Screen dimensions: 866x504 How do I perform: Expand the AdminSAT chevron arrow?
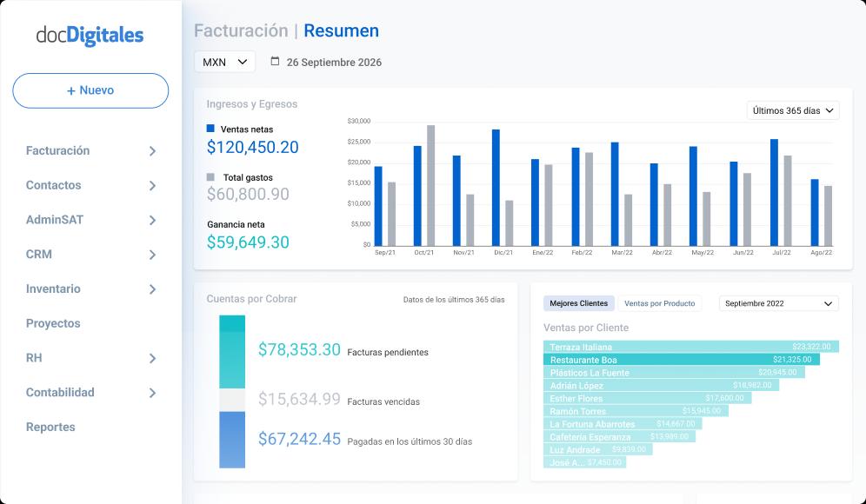[152, 220]
